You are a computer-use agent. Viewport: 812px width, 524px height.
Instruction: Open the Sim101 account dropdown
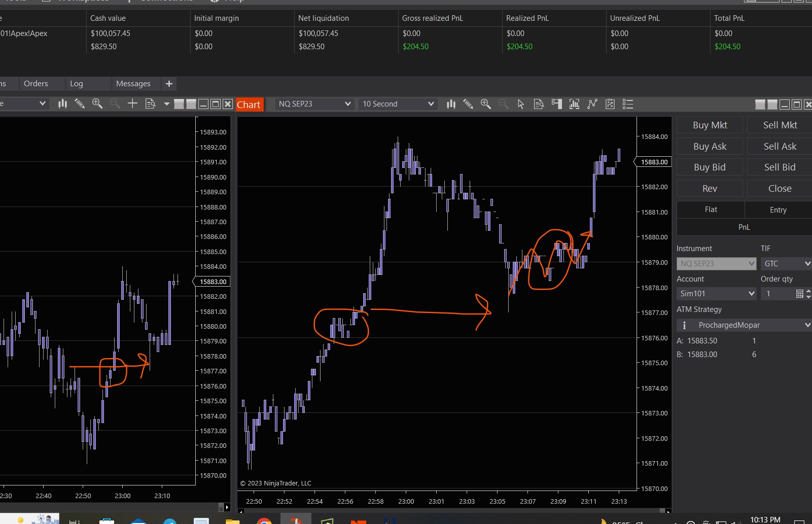pos(716,294)
